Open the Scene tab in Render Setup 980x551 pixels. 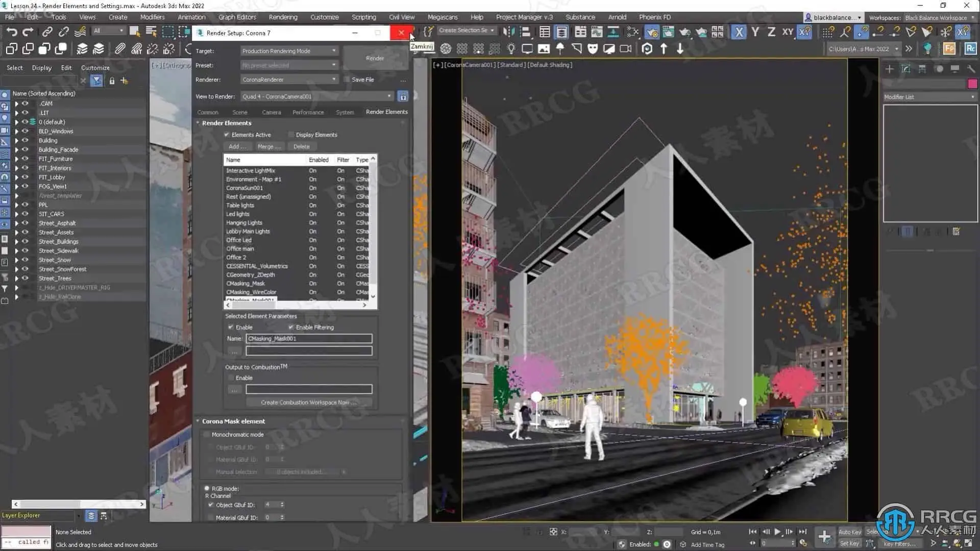tap(239, 112)
